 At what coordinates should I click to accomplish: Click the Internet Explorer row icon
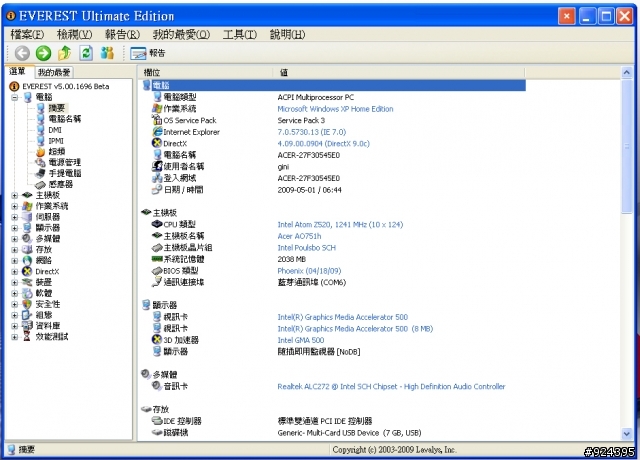tap(157, 132)
